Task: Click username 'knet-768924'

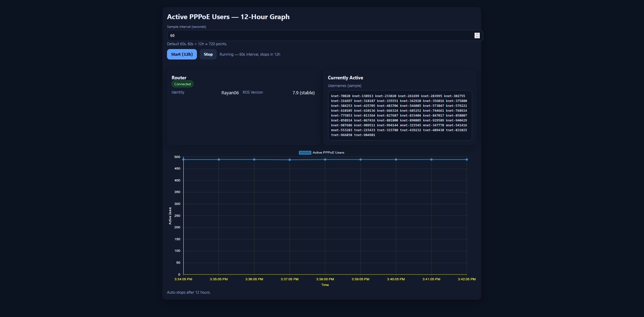Action: (x=456, y=111)
